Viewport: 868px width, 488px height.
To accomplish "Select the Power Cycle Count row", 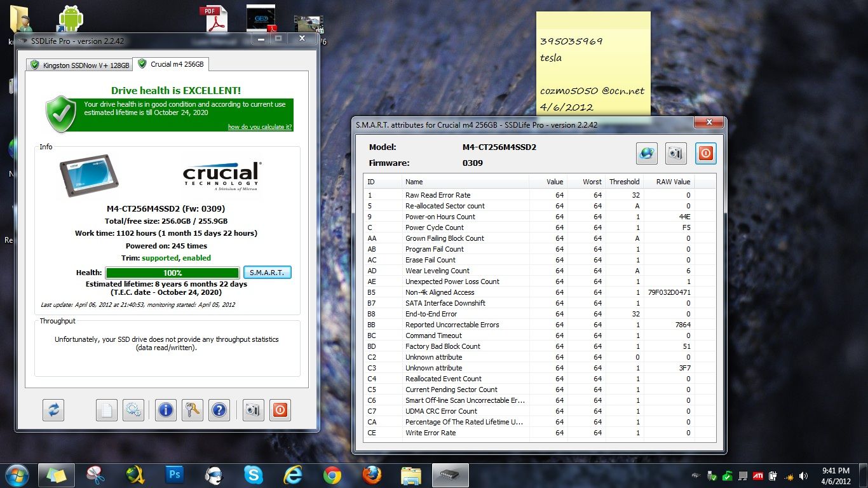I will click(539, 227).
